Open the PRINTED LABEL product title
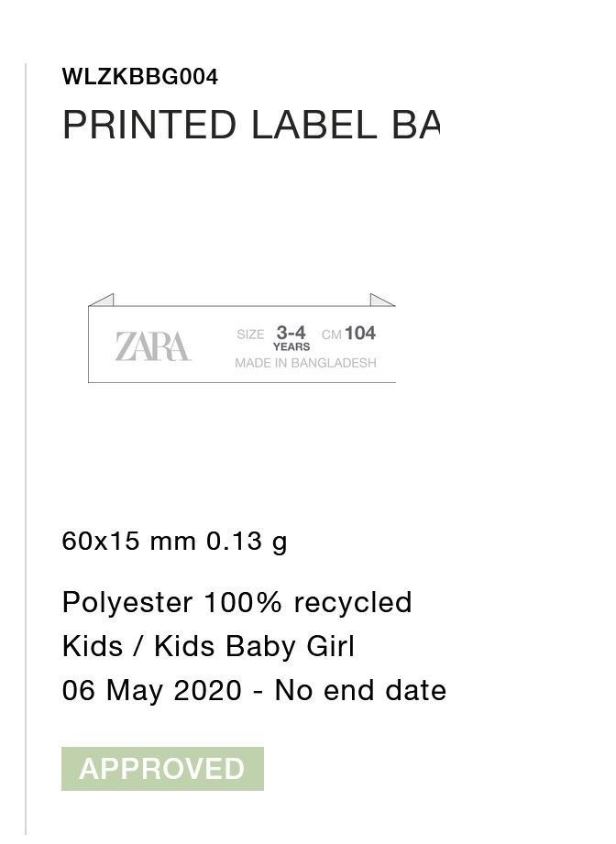The height and width of the screenshot is (844, 616). pyautogui.click(x=250, y=125)
